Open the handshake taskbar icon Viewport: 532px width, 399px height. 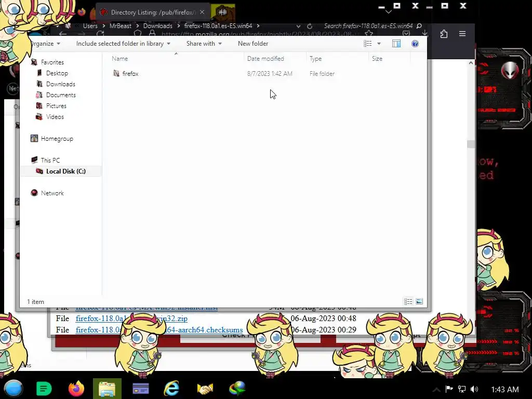[205, 389]
